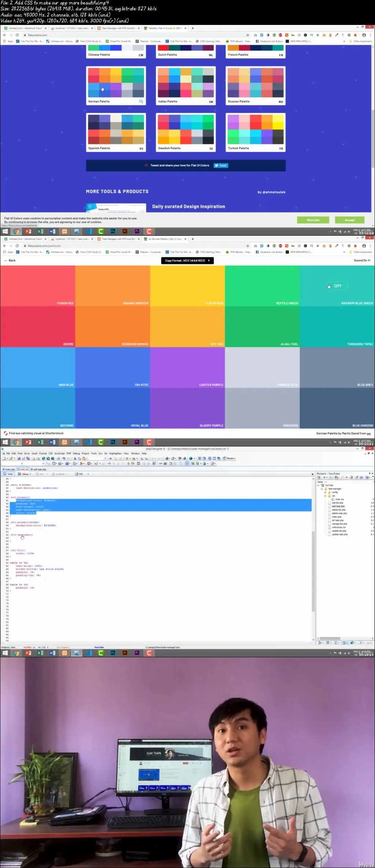
Task: Reload the Palettes list page in Chrome
Action: 17,35
